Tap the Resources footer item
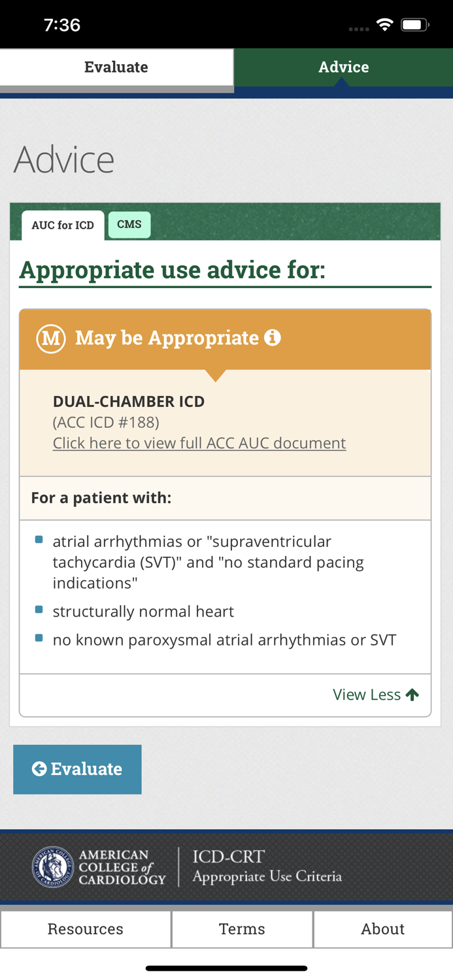This screenshot has height=980, width=453. pyautogui.click(x=85, y=928)
